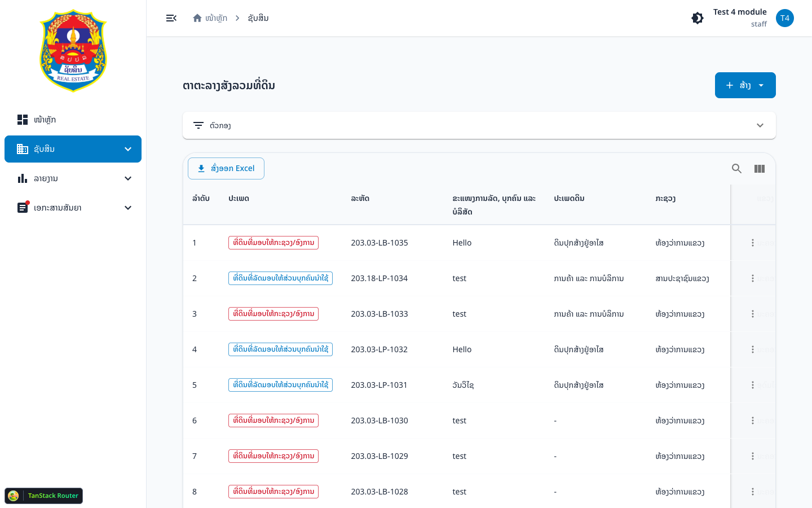Screen dimensions: 812x508
Task: Click the ປະເພດ column header
Action: coord(239,199)
